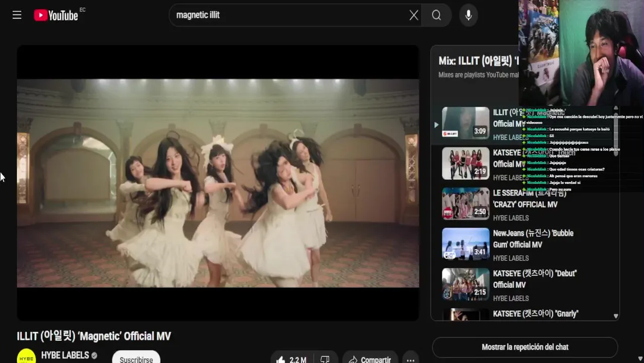This screenshot has width=644, height=363.
Task: Click the webcam overlay video feed
Action: pos(581,53)
